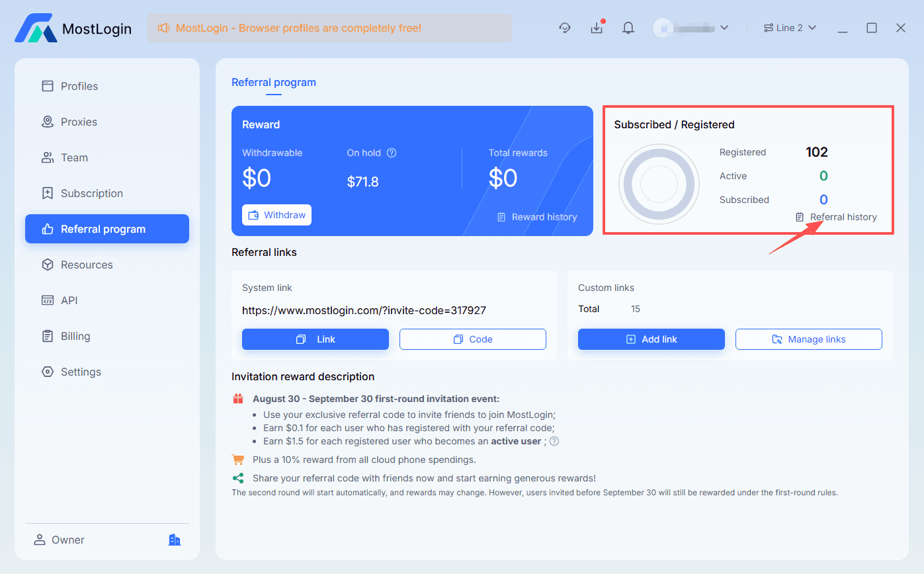Copy the system Link button
Image resolution: width=924 pixels, height=574 pixels.
click(315, 339)
